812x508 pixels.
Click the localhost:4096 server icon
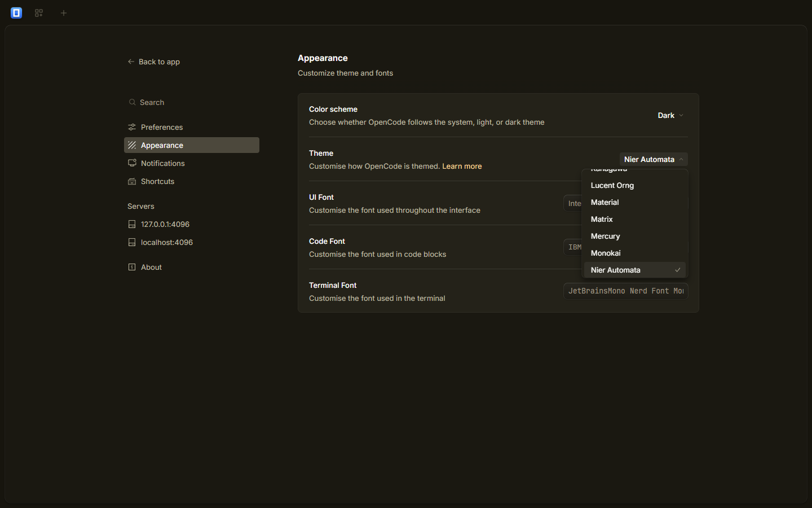click(x=132, y=242)
